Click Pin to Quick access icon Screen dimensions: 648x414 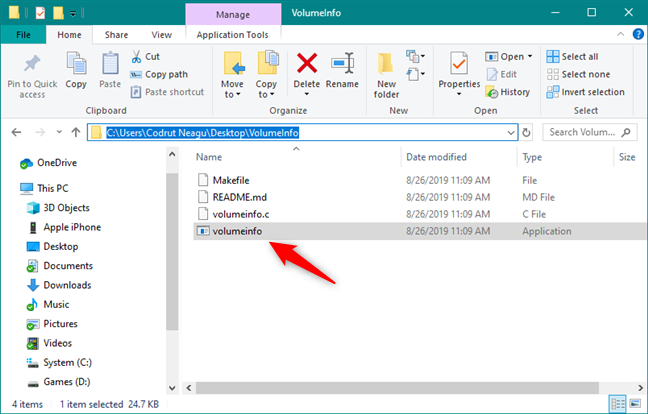click(x=32, y=64)
